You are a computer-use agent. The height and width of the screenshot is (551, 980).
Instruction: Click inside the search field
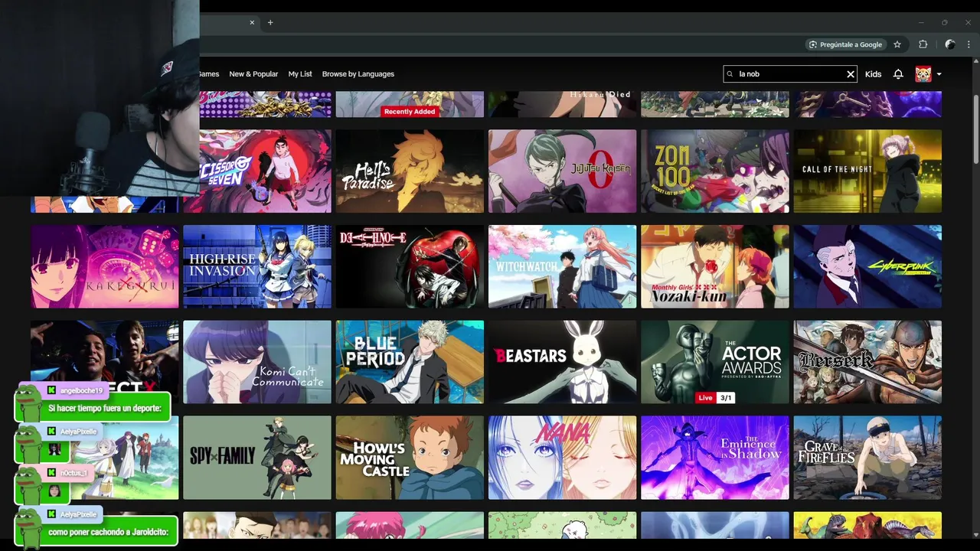(x=790, y=74)
